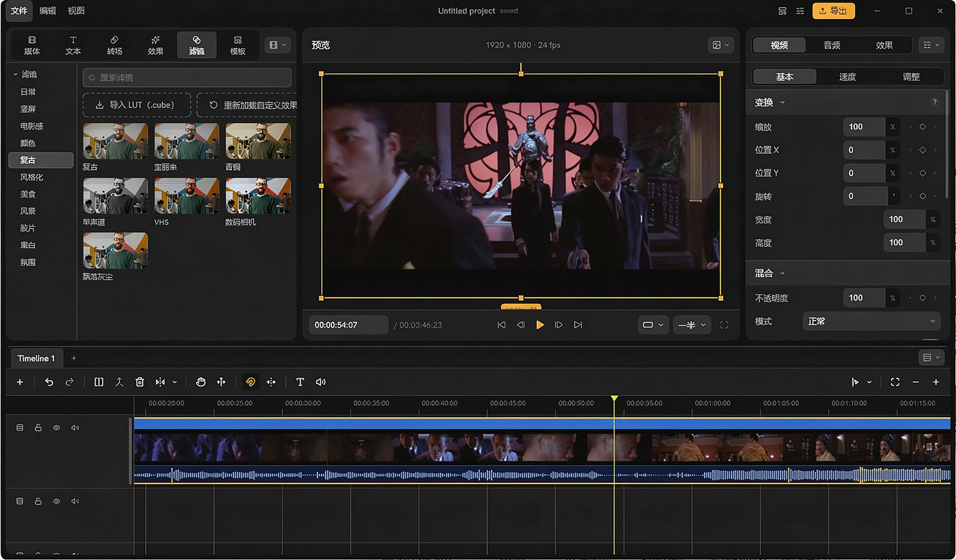Select the Hand tool in timeline toolbar

coord(201,382)
